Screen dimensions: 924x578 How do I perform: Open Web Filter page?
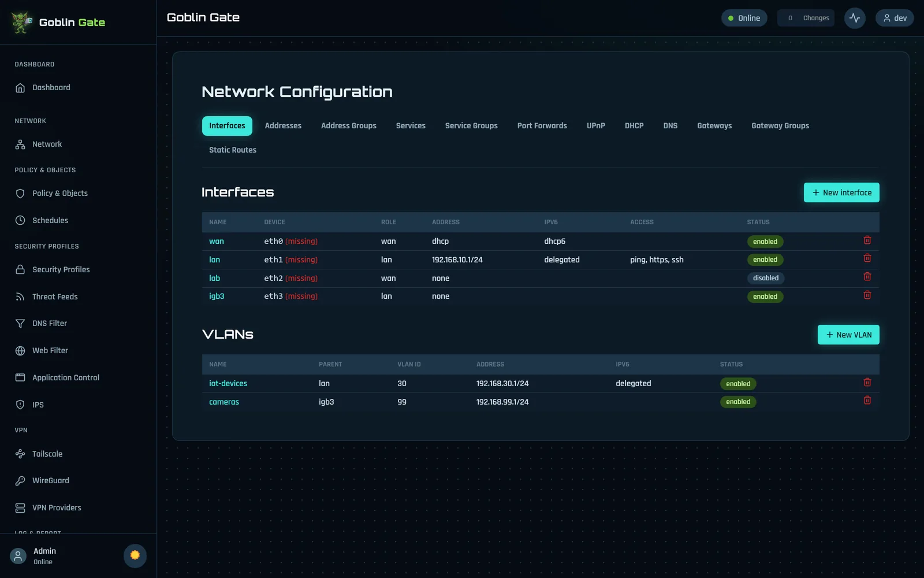[78, 350]
